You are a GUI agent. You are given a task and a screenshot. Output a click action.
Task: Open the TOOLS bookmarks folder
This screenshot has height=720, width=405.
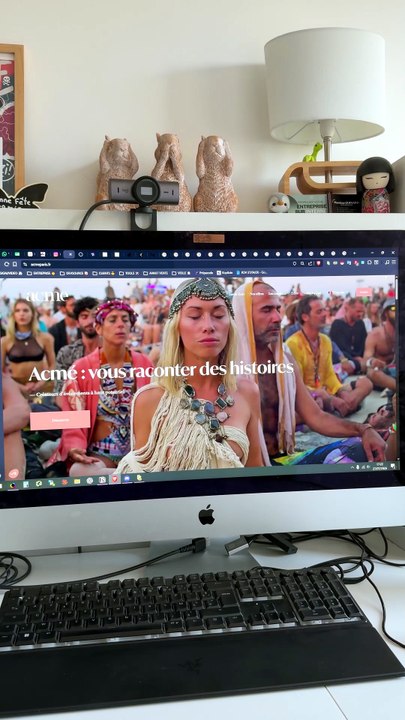coord(129,273)
